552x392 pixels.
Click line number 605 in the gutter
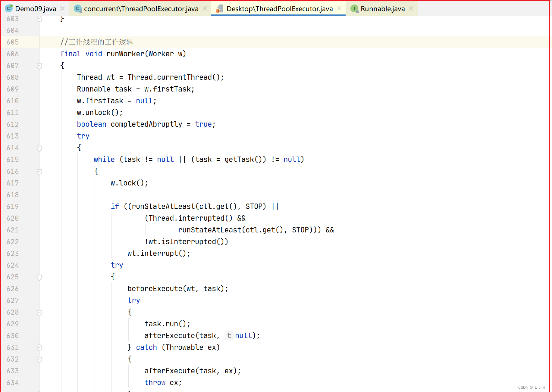pos(13,42)
